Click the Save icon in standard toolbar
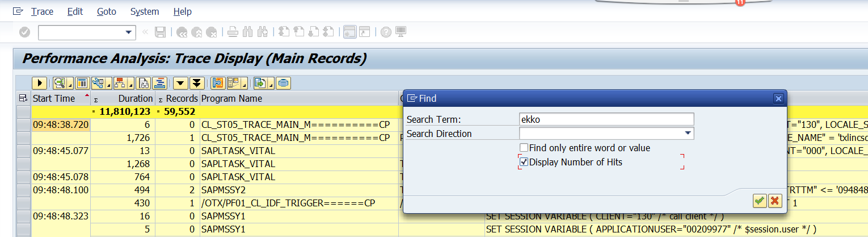The width and height of the screenshot is (868, 237). [161, 32]
